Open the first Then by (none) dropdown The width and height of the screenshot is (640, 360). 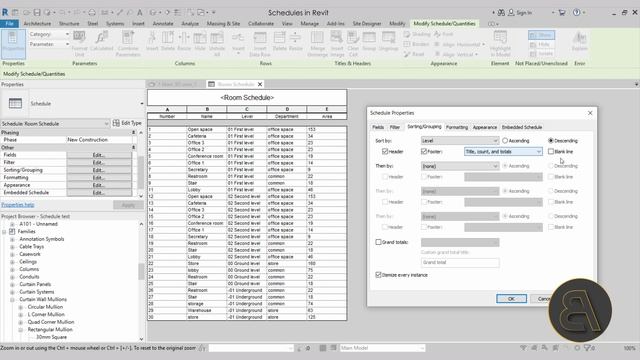pos(460,166)
